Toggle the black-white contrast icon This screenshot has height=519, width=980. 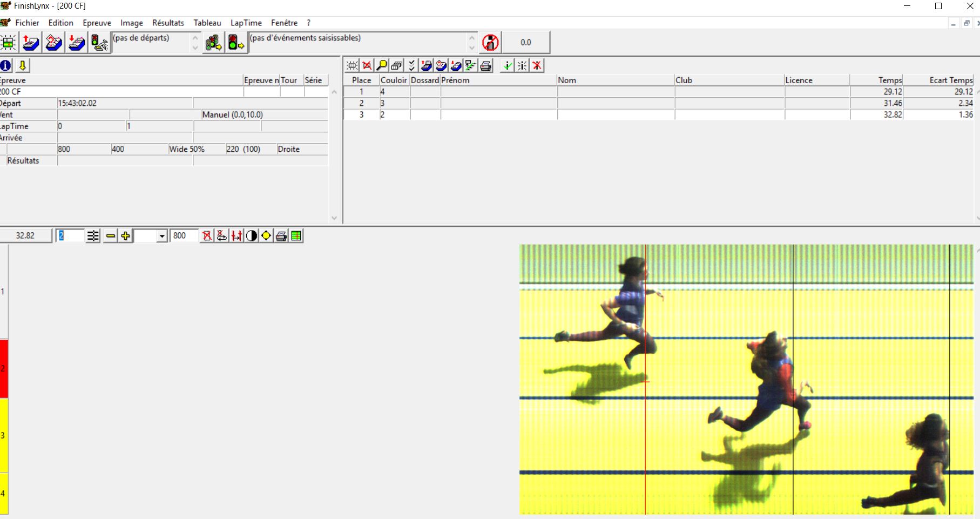click(252, 236)
